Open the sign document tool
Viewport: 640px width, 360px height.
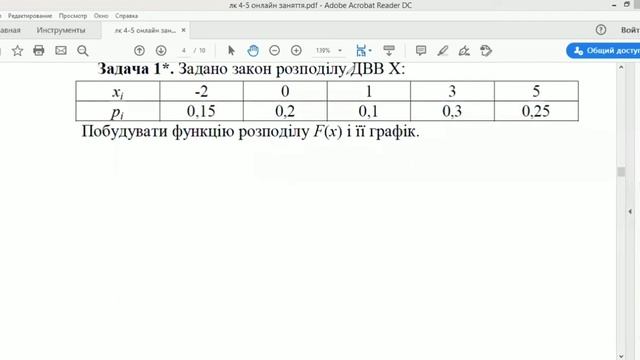click(464, 51)
